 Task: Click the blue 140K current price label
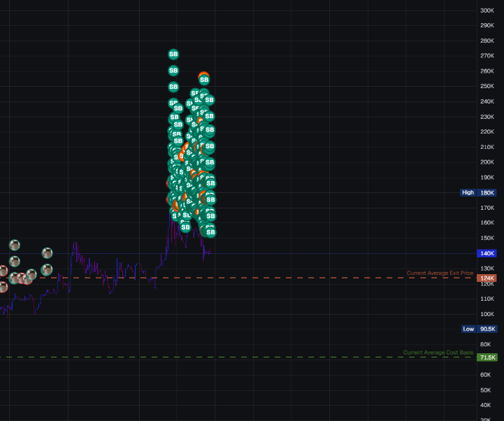pyautogui.click(x=487, y=253)
